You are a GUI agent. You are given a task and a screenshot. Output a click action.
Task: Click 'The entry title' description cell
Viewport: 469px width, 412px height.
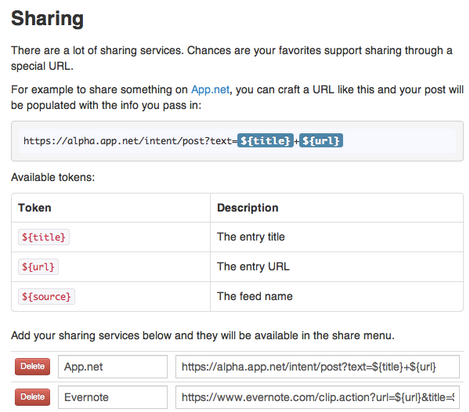coord(337,237)
